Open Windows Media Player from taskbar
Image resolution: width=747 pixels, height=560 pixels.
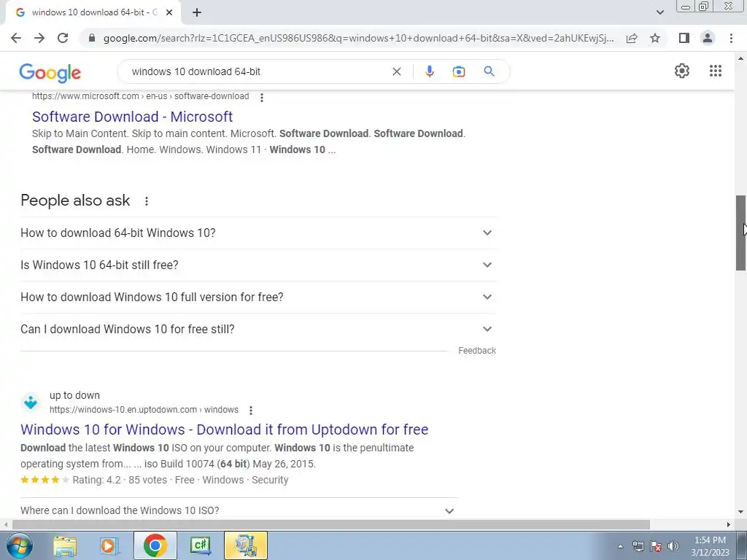point(109,545)
